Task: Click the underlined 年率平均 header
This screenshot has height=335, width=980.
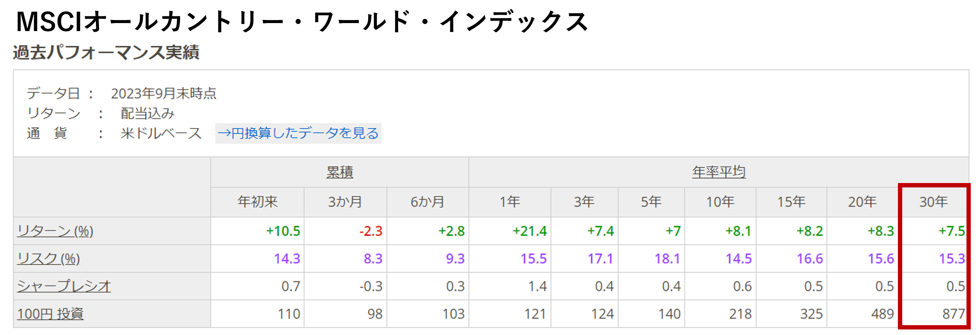Action: point(719,172)
